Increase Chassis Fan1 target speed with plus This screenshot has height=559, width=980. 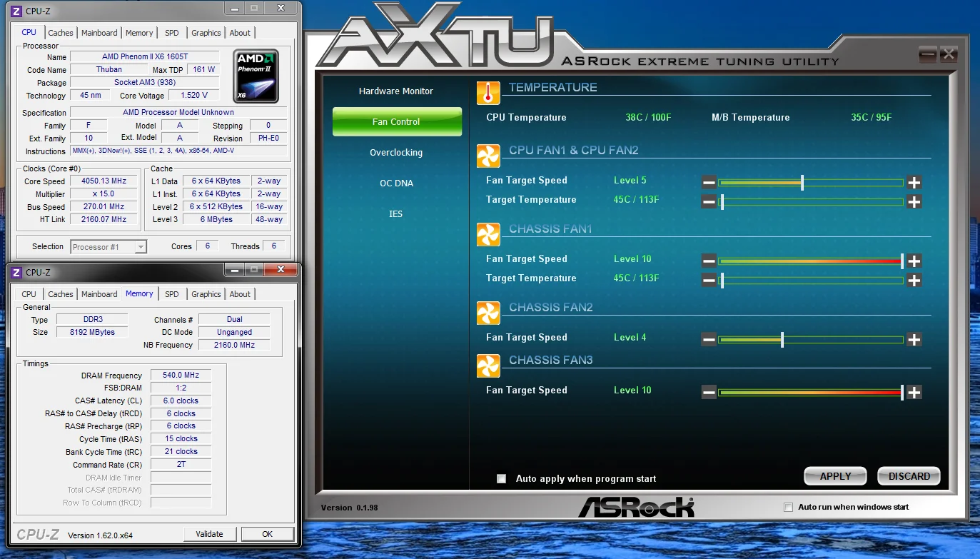click(914, 261)
